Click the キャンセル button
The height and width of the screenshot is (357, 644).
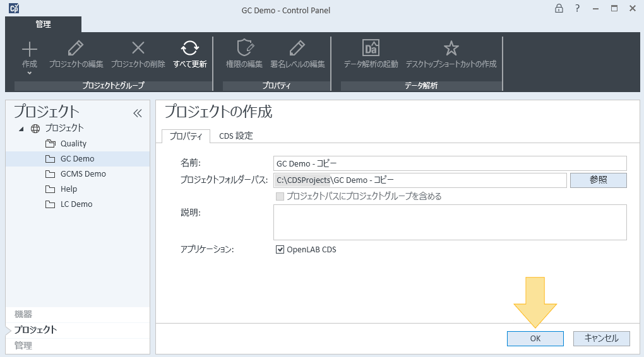(x=601, y=339)
